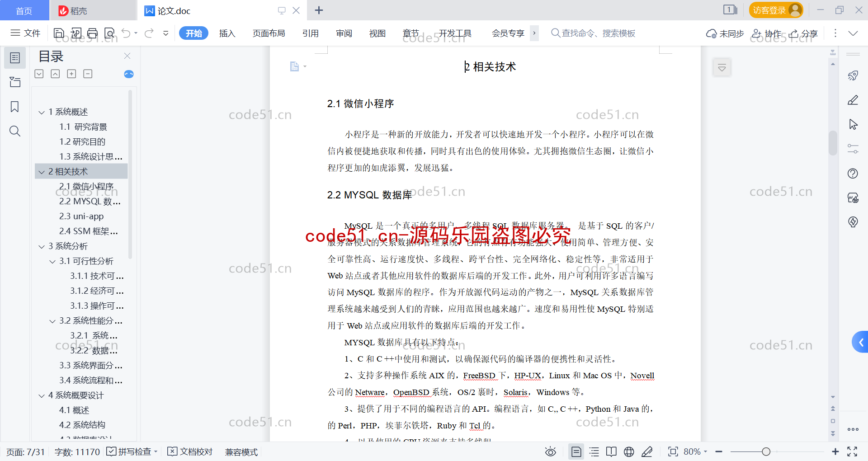Click the Print icon in quick toolbar
Viewport: 868px width, 461px height.
point(93,33)
